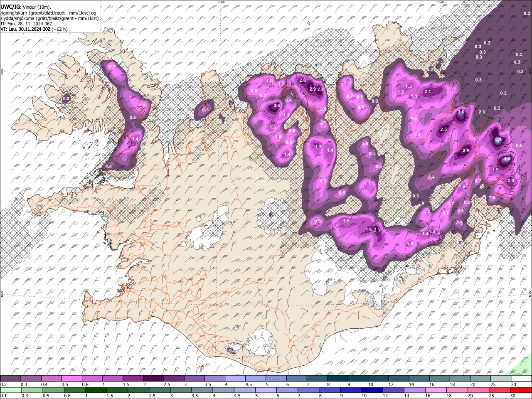Pick the lower scale swatch labeled 20
The image size is (532, 399).
478,390
